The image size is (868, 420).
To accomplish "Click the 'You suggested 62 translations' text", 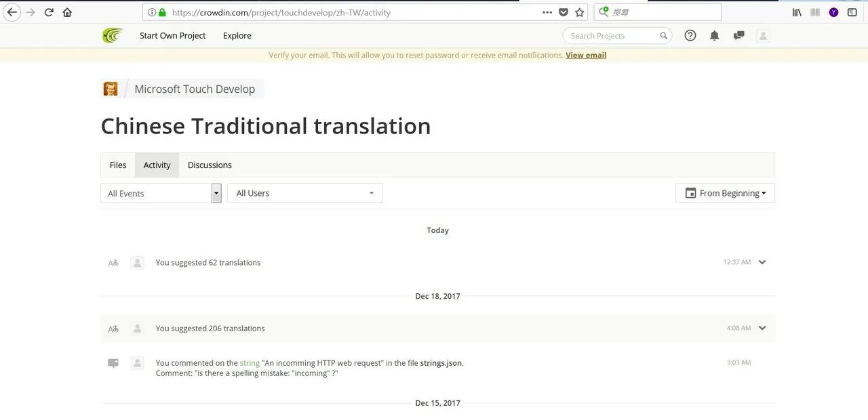I will (208, 263).
